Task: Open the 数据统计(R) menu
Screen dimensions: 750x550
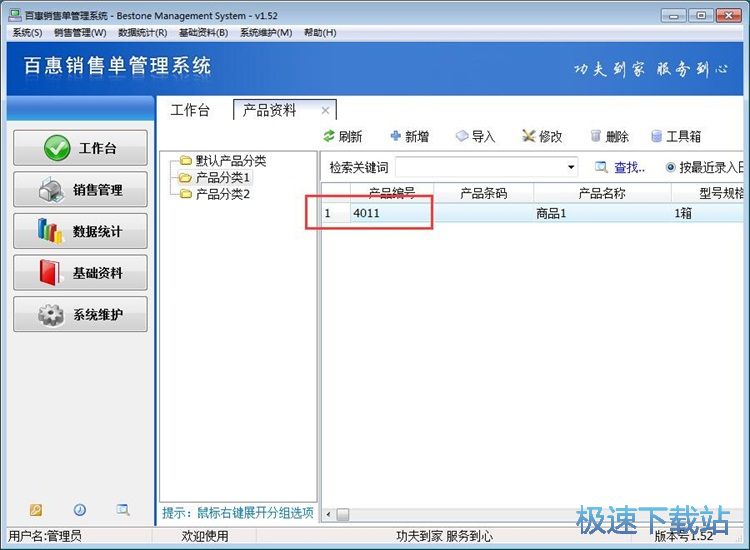Action: coord(143,33)
